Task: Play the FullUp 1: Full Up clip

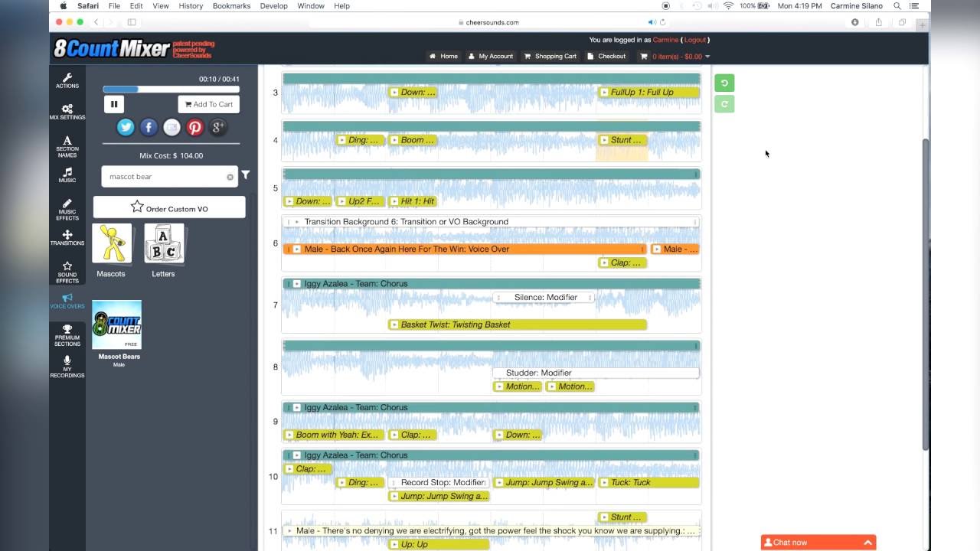Action: (603, 93)
